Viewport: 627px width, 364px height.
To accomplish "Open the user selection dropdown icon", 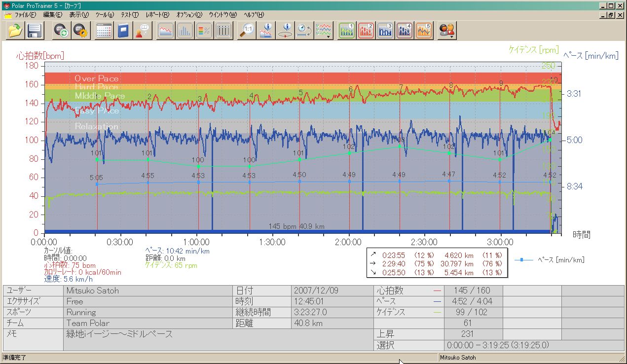I will point(447,31).
